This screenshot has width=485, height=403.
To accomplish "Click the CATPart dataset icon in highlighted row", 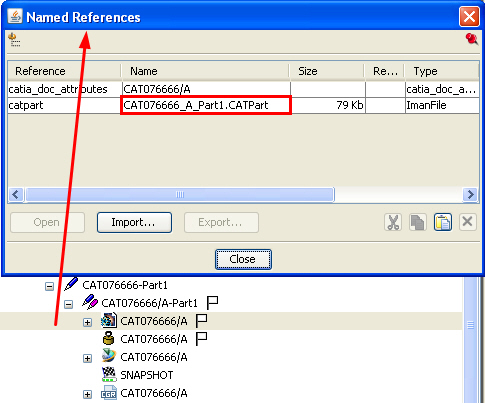I will click(x=109, y=320).
